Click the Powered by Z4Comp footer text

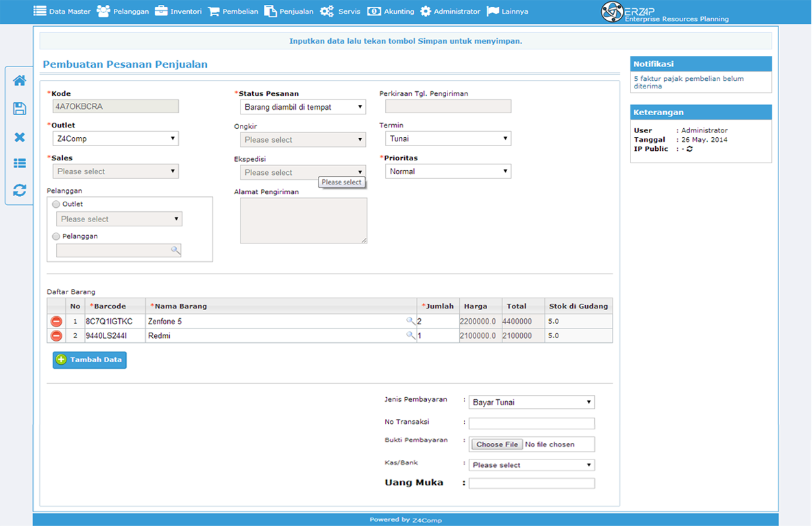click(406, 520)
